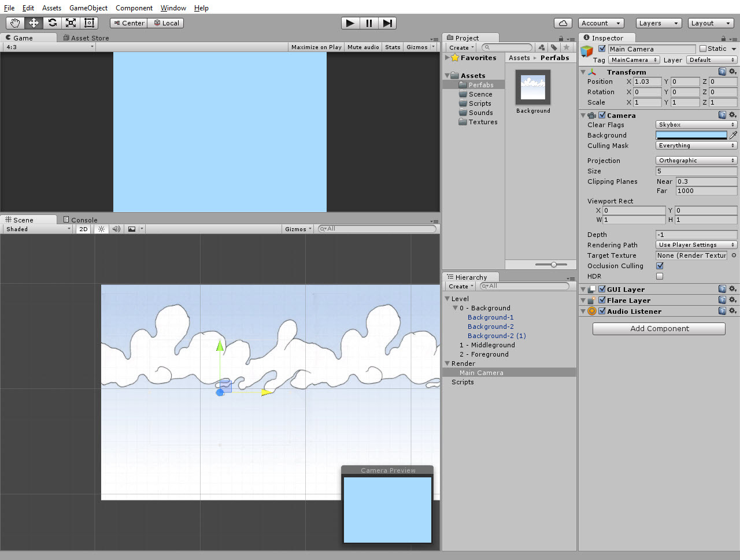
Task: Adjust the project icon size slider
Action: 553,265
